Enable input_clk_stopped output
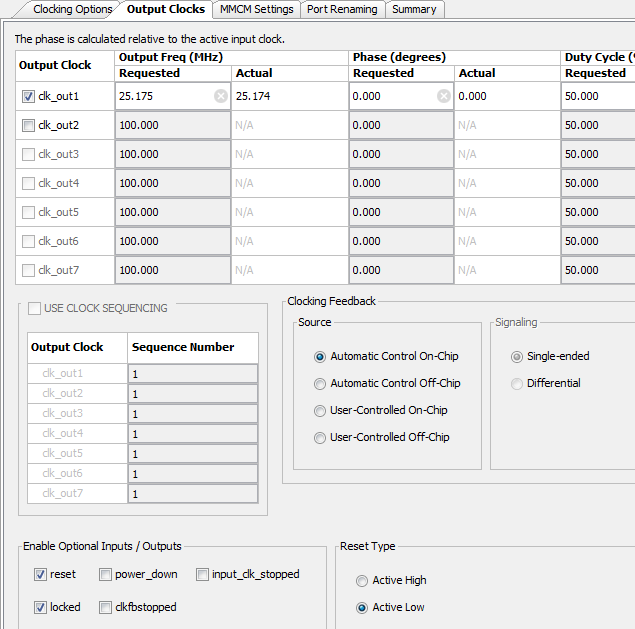The height and width of the screenshot is (629, 635). pos(202,574)
